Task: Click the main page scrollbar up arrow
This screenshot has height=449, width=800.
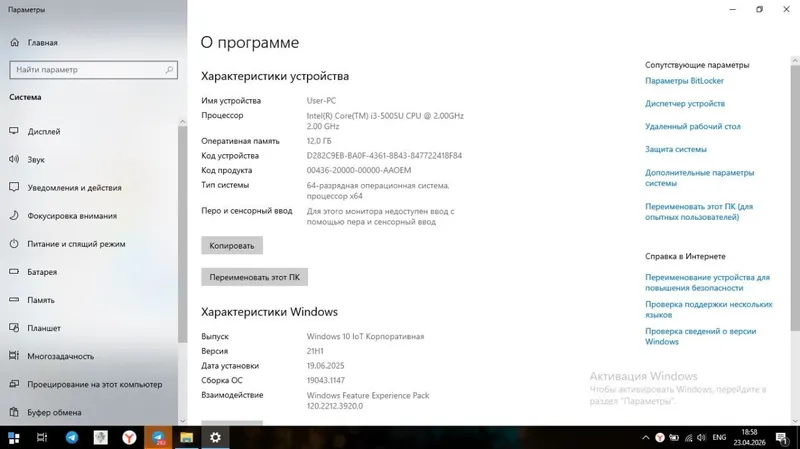Action: 795,61
